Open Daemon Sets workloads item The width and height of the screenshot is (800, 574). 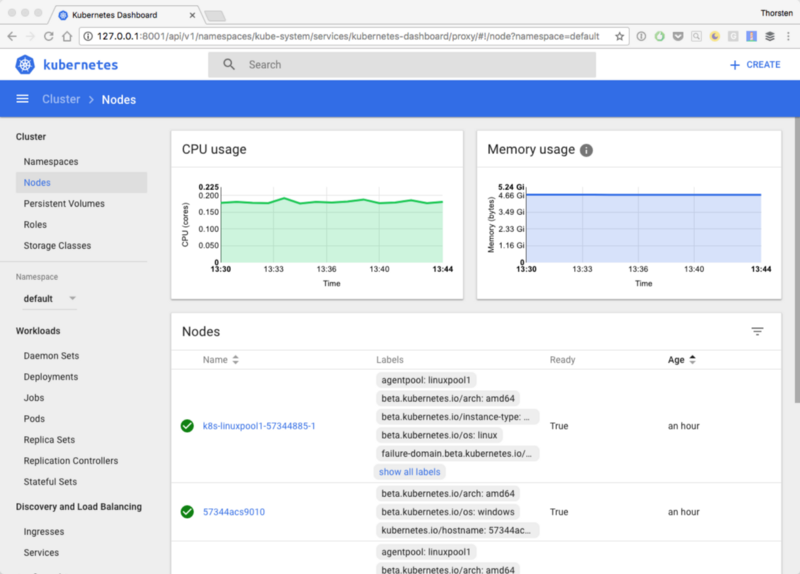point(51,356)
